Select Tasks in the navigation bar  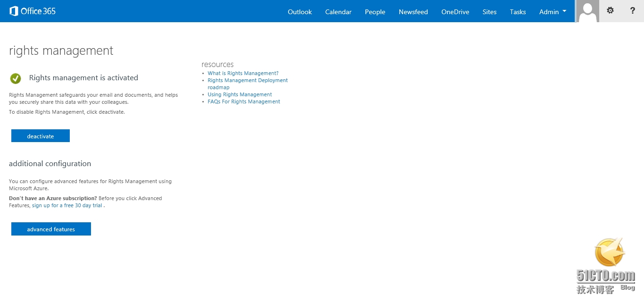[518, 12]
